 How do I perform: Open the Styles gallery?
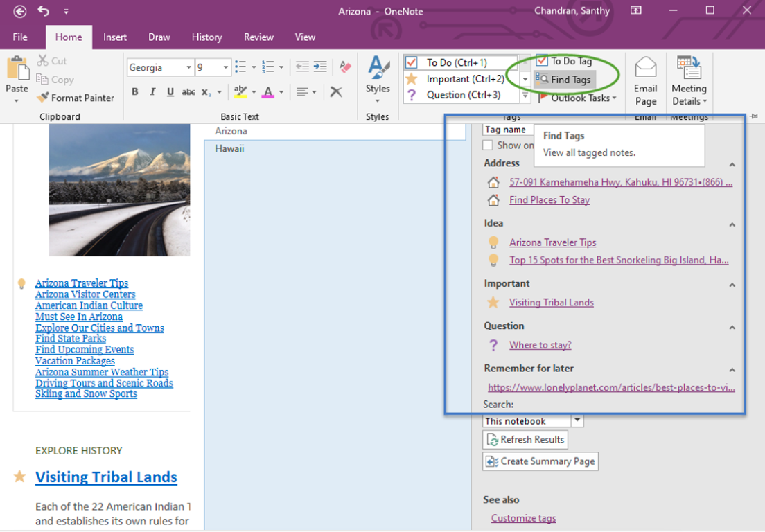point(378,79)
